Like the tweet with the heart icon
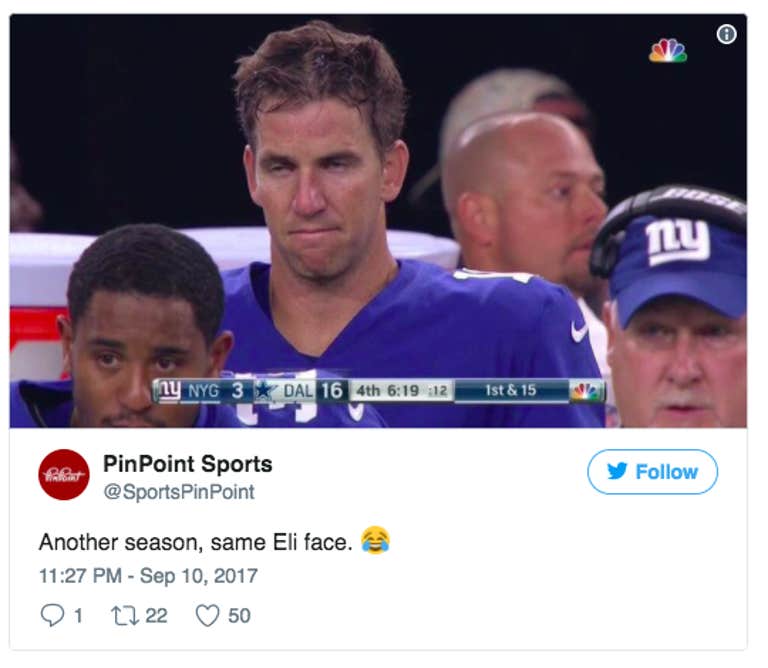Image resolution: width=768 pixels, height=668 pixels. click(x=208, y=616)
